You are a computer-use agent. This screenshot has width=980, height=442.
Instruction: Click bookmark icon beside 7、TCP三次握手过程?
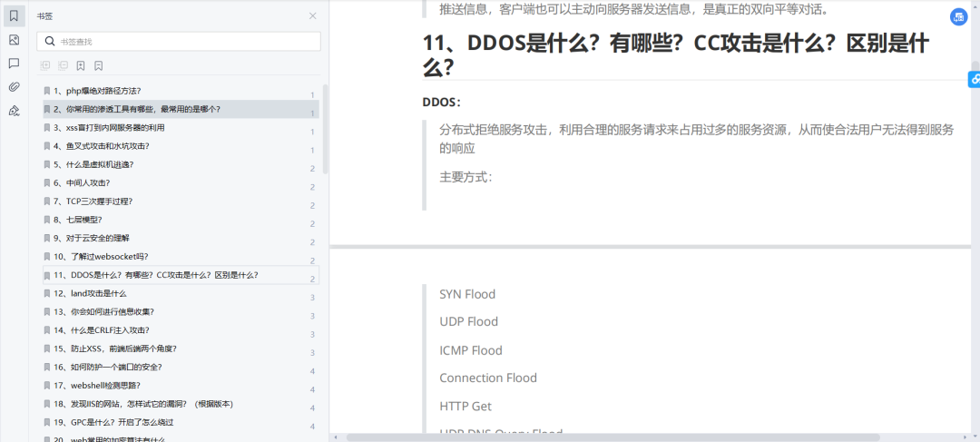pyautogui.click(x=47, y=201)
